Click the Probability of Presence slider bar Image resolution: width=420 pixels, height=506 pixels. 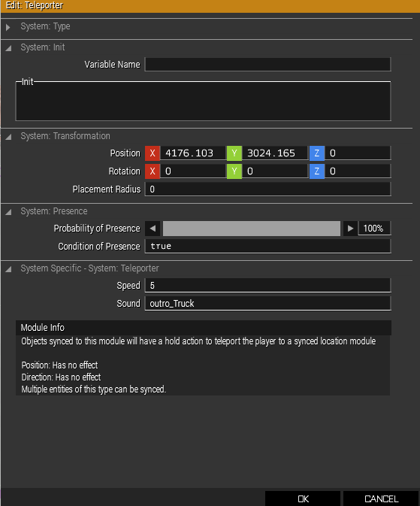252,229
